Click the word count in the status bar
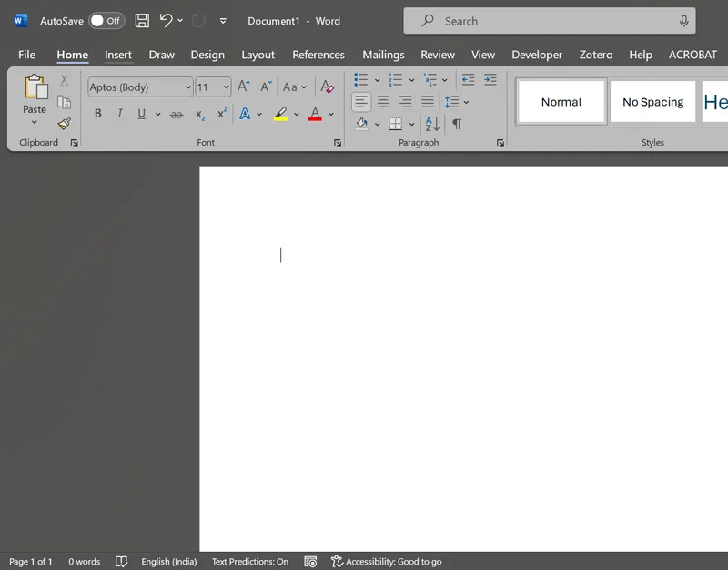The width and height of the screenshot is (728, 570). pyautogui.click(x=84, y=561)
